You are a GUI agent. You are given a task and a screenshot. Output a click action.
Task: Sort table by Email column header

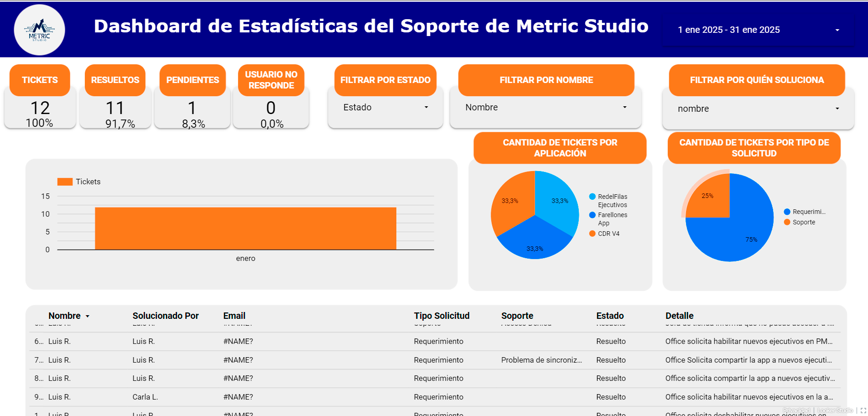click(234, 316)
